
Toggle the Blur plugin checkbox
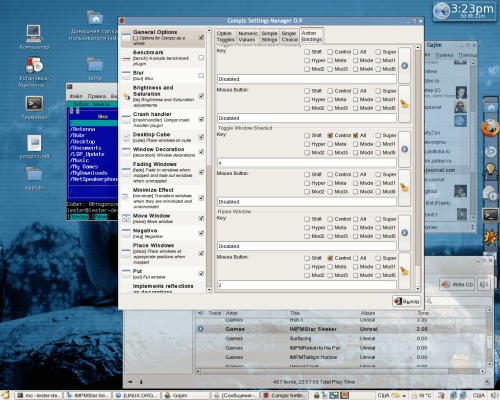click(x=201, y=75)
